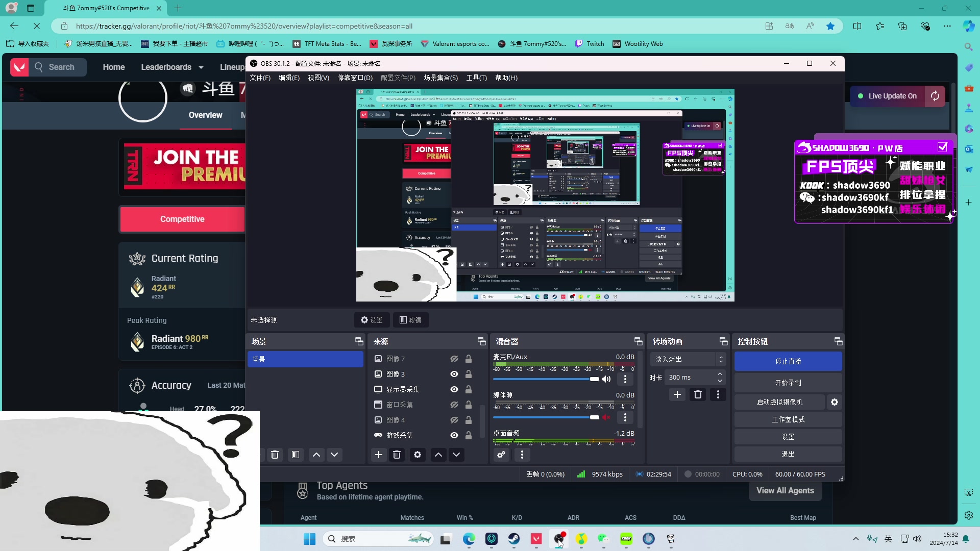The height and width of the screenshot is (551, 980).
Task: Pop out the 混音器 dock panel
Action: tap(638, 341)
